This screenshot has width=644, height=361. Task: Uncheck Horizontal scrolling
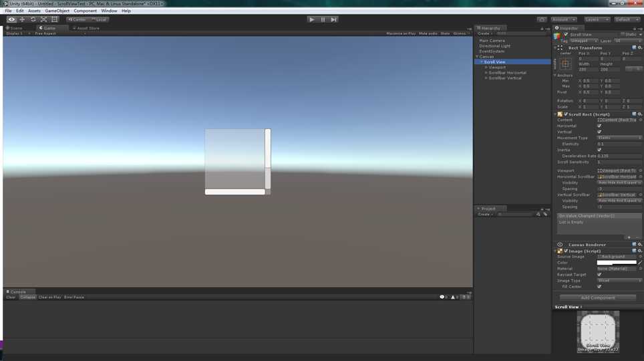[x=599, y=126]
